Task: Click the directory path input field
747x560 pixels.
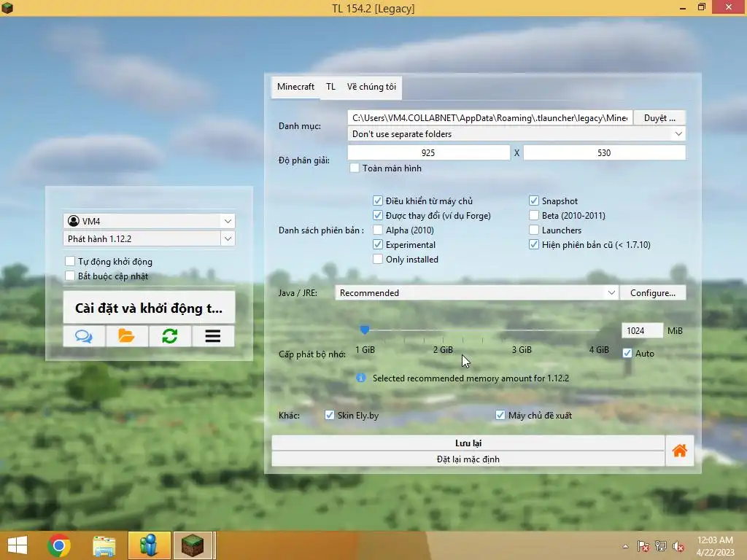Action: tap(489, 117)
